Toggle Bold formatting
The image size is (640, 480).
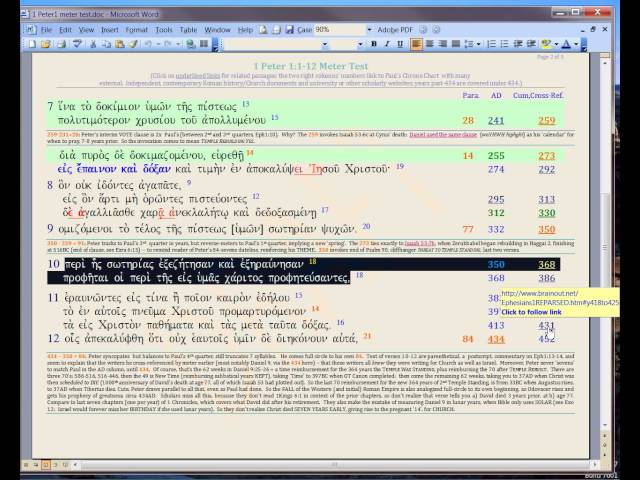(373, 44)
